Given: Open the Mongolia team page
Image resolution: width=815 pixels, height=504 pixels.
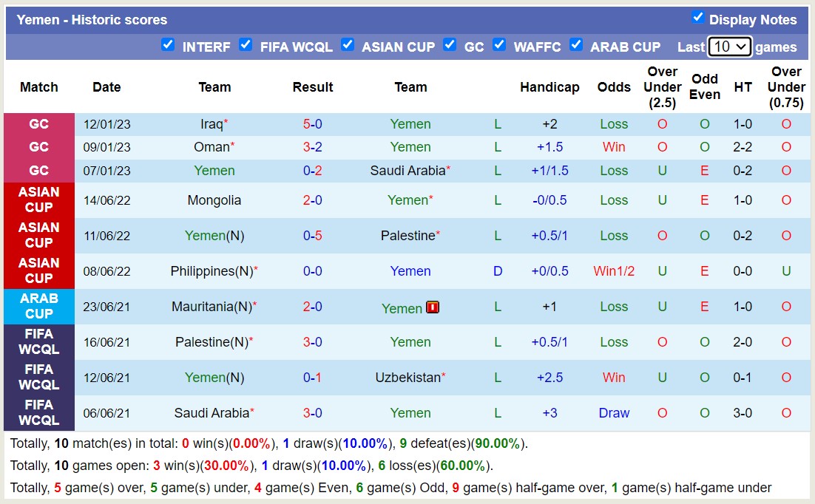Looking at the screenshot, I should tap(214, 200).
